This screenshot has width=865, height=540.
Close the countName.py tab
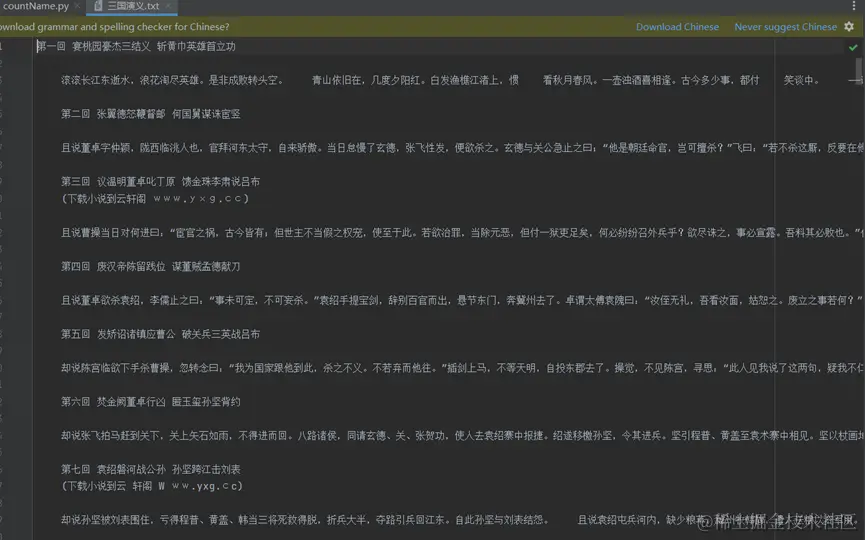[77, 6]
